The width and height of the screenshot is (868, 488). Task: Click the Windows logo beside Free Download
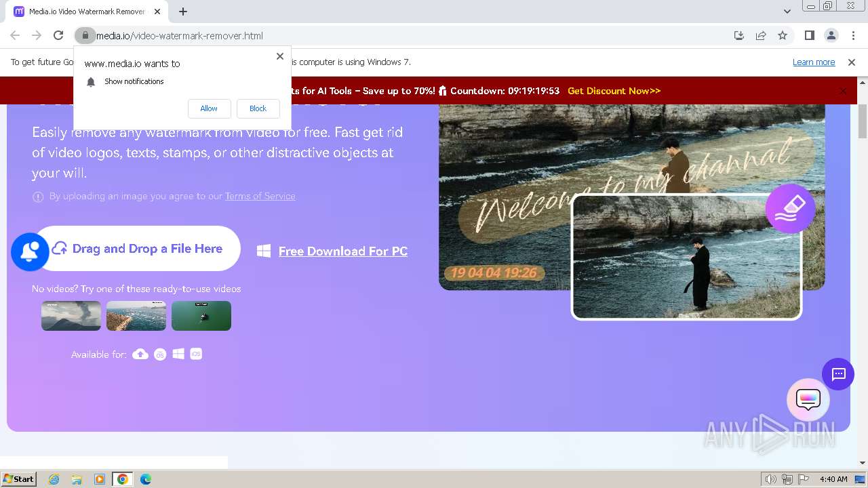[264, 251]
